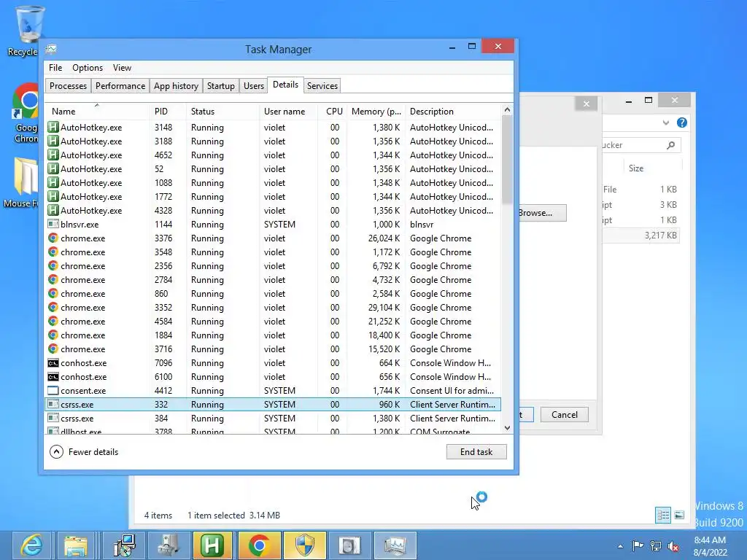Sort by the Name column header

(x=97, y=112)
